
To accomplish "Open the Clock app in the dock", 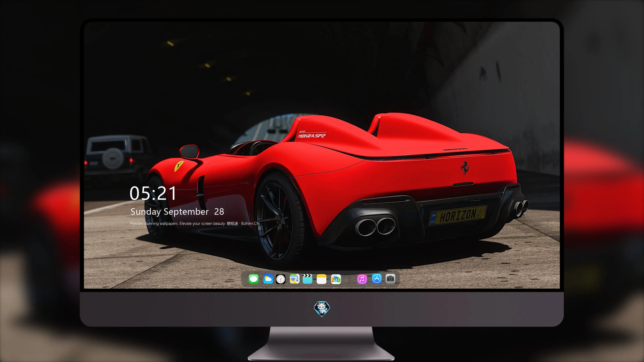I will (281, 279).
